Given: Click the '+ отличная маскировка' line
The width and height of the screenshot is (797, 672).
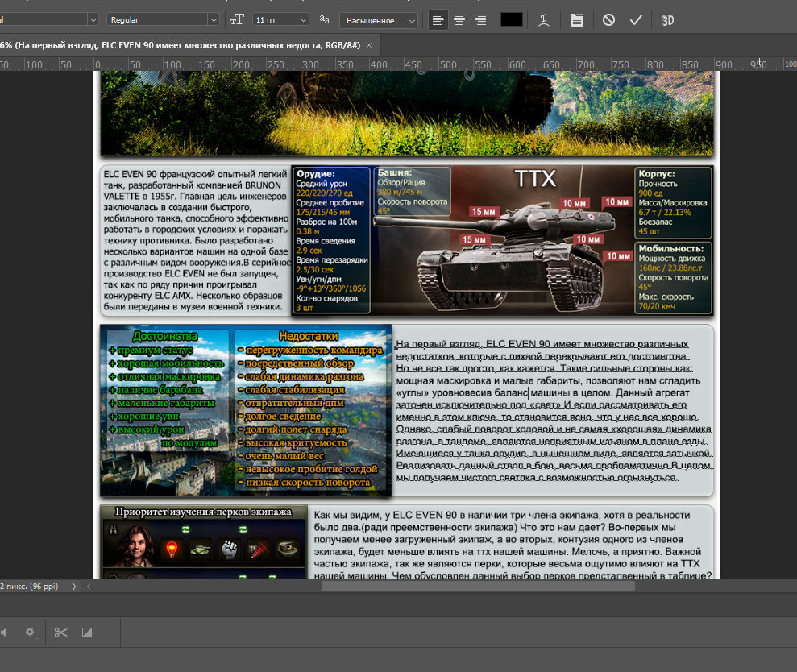Looking at the screenshot, I should (x=164, y=376).
